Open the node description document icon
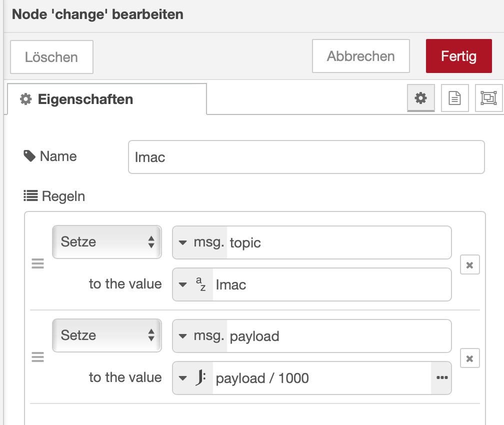 click(454, 98)
